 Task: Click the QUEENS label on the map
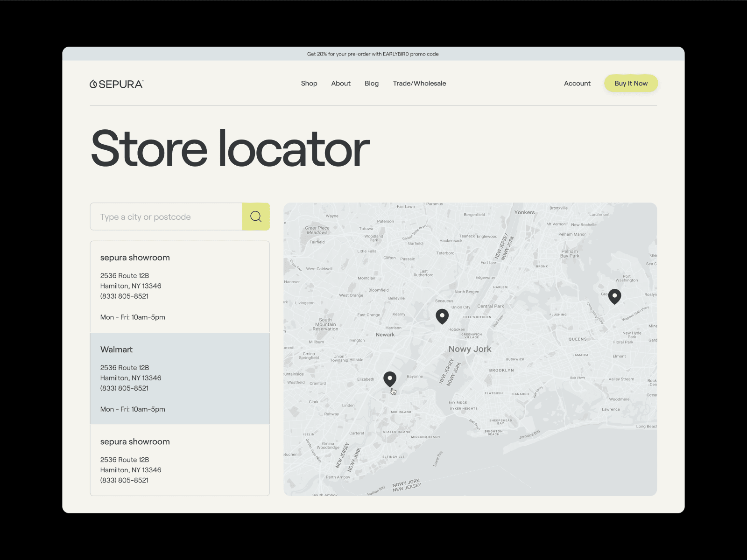[x=578, y=339]
